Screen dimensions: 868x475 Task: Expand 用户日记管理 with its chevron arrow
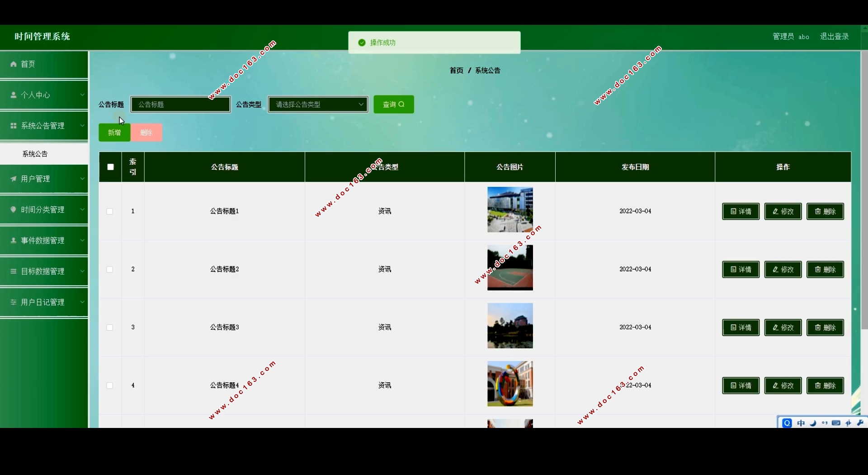click(82, 302)
